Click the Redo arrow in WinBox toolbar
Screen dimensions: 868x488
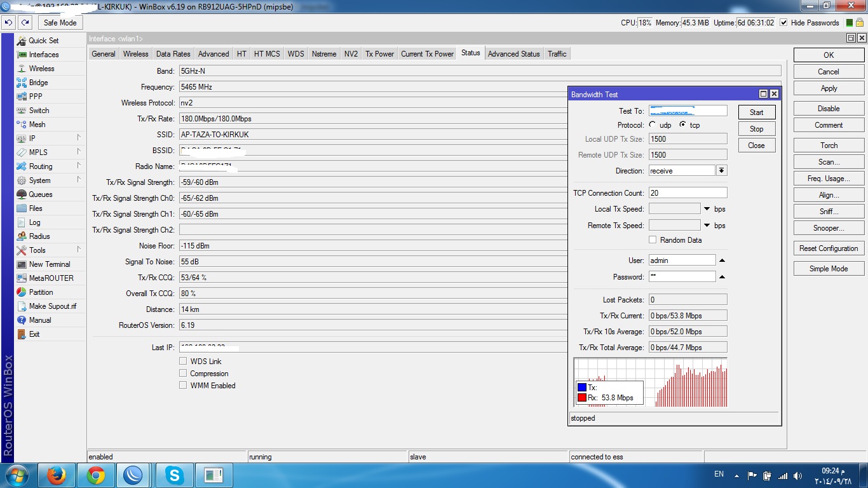click(x=25, y=22)
